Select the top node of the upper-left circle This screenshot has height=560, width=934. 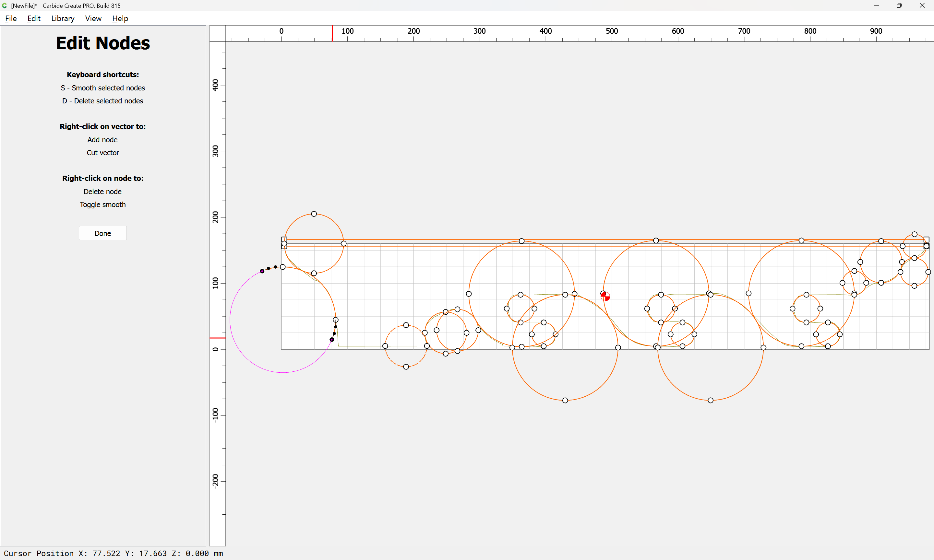pyautogui.click(x=314, y=214)
